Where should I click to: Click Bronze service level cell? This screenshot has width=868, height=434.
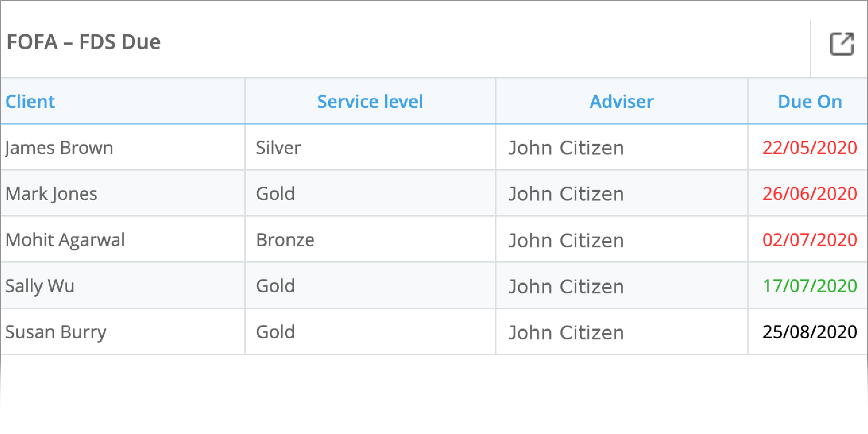tap(285, 240)
